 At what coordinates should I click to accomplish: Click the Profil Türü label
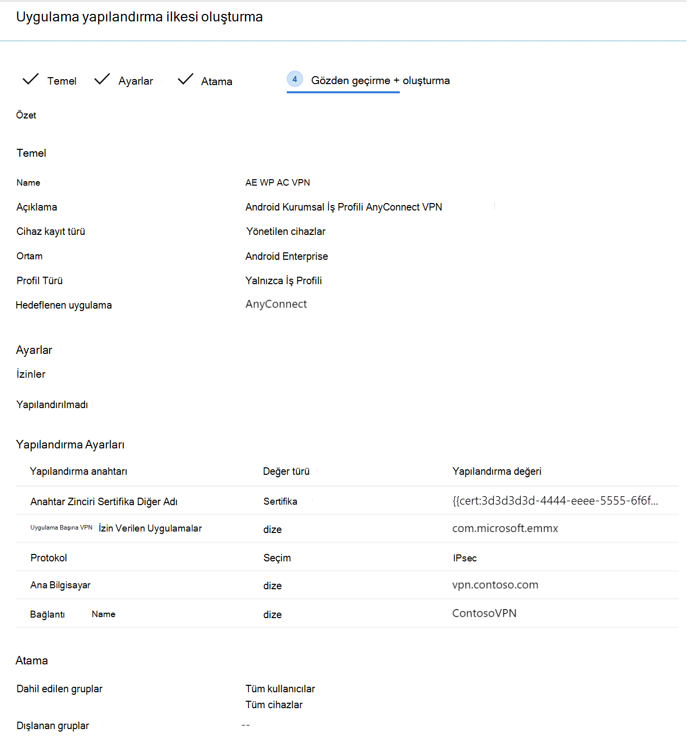click(x=39, y=281)
